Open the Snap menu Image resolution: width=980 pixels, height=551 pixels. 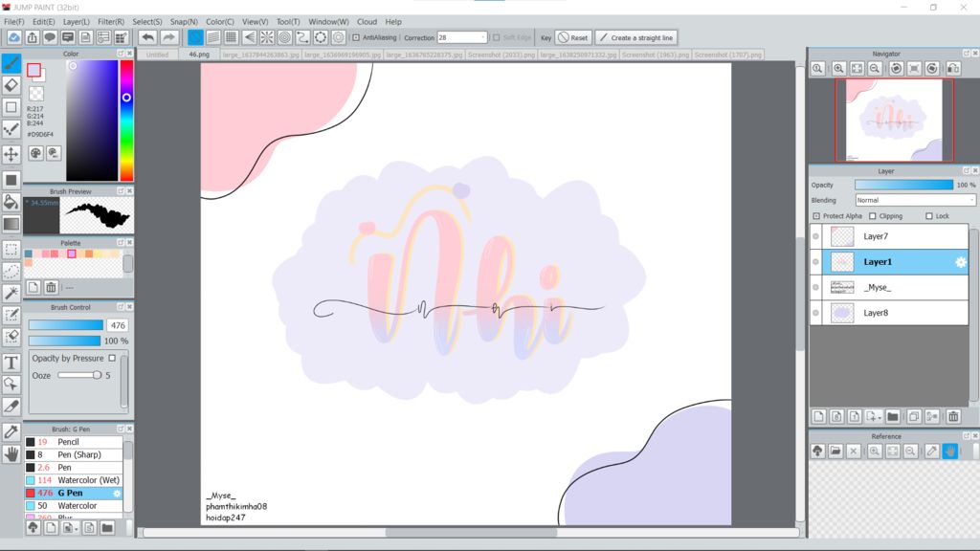click(x=184, y=22)
